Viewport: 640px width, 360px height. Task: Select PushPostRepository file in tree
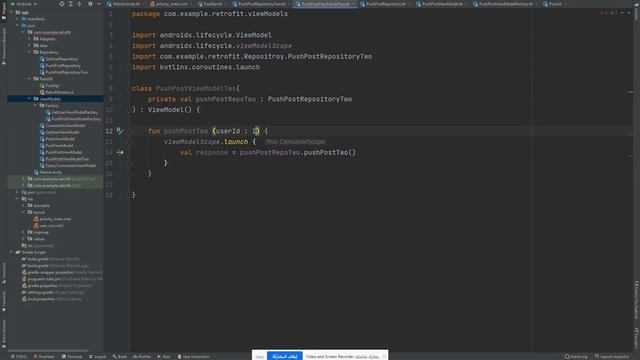tap(60, 65)
